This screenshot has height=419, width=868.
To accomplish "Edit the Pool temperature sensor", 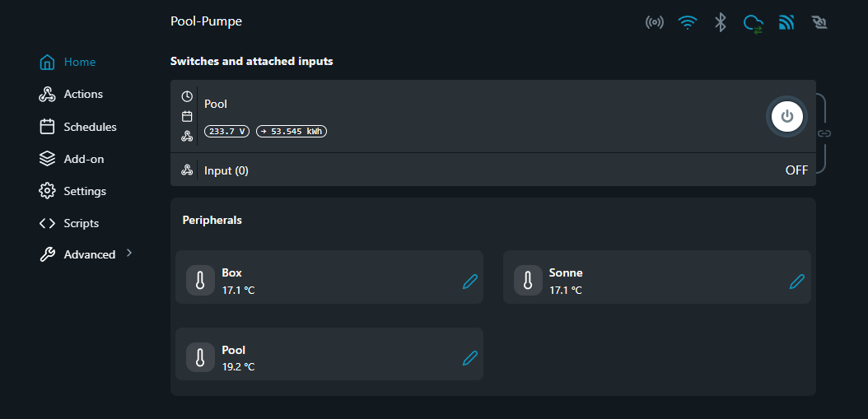I will tap(470, 358).
